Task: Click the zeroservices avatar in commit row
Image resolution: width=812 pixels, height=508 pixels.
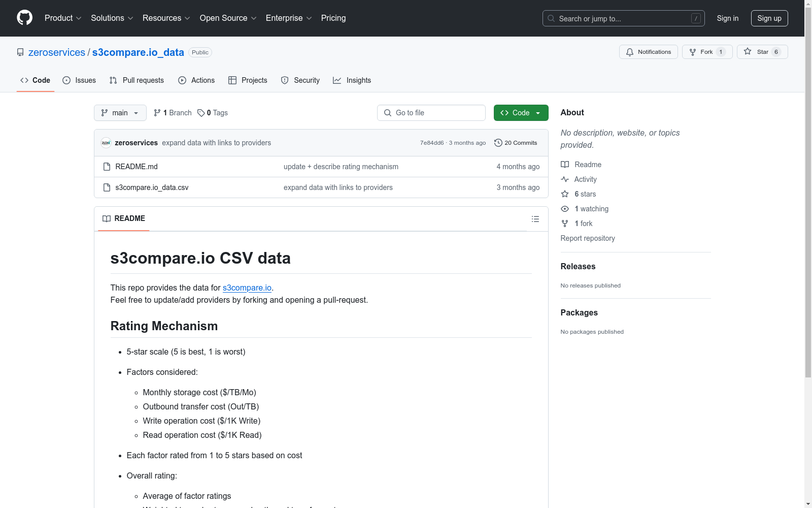Action: pyautogui.click(x=106, y=143)
